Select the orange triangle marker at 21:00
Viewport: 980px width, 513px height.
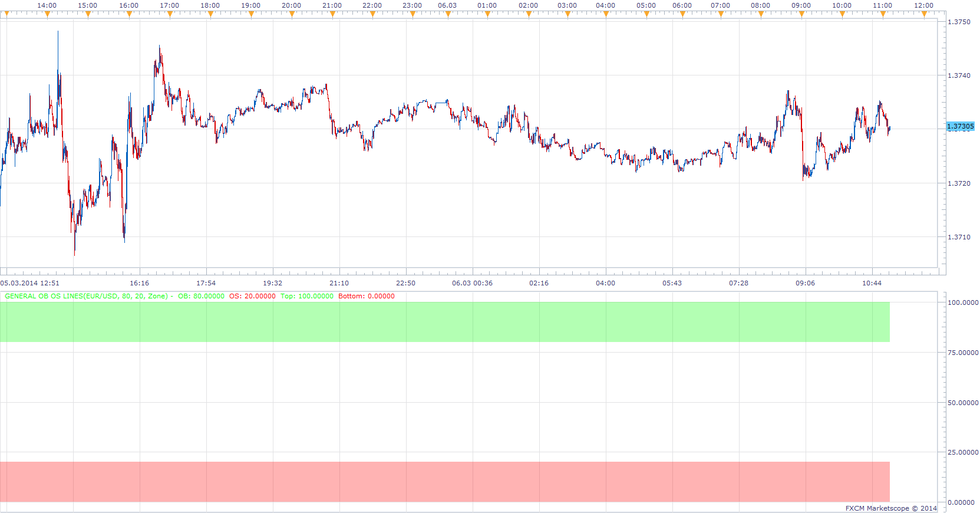coord(332,15)
